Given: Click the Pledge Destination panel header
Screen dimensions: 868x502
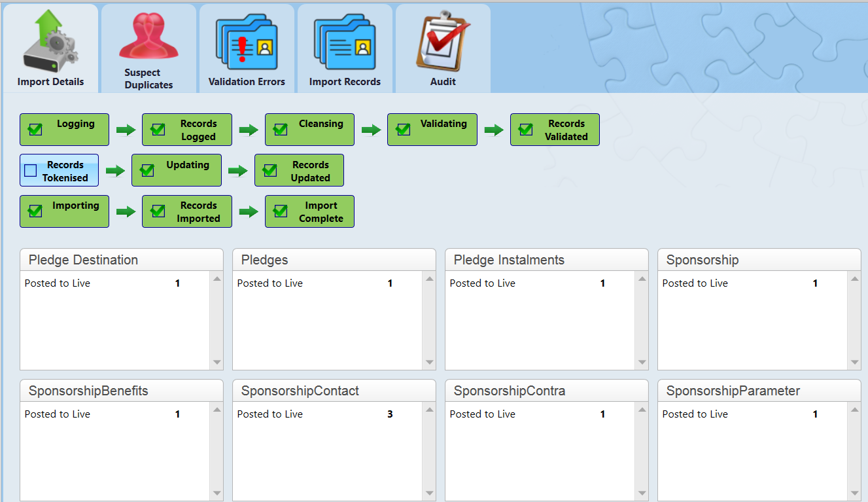Looking at the screenshot, I should click(122, 260).
